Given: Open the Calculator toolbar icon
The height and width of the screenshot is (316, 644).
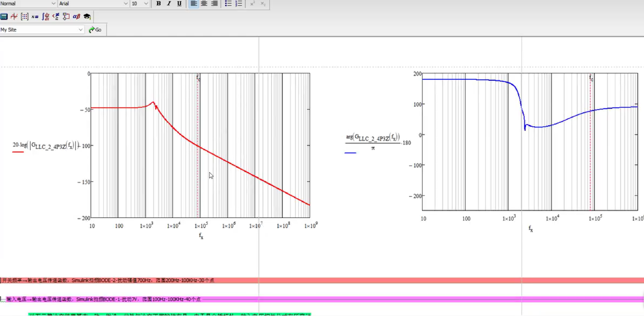Looking at the screenshot, I should click(x=4, y=17).
